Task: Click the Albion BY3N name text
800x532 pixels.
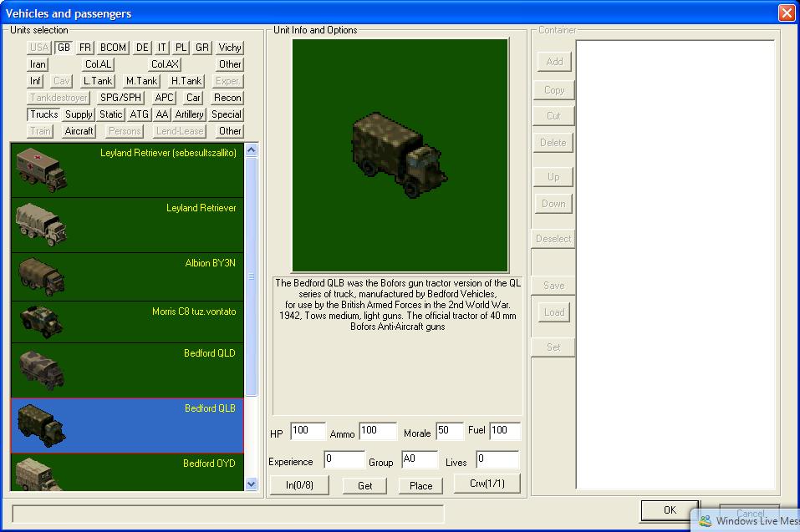Action: point(210,263)
